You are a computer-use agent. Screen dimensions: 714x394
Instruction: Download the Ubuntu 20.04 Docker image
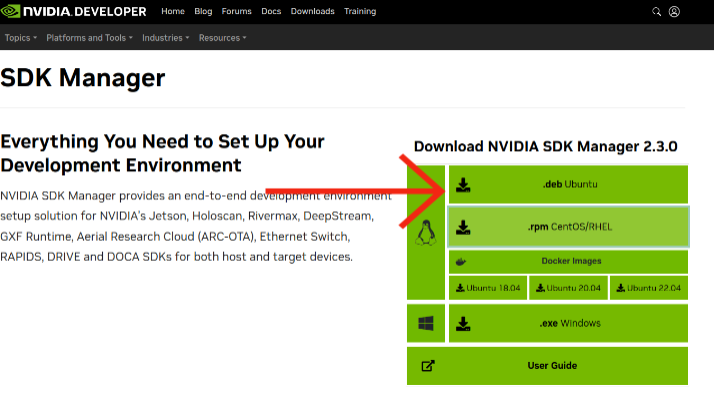[568, 288]
